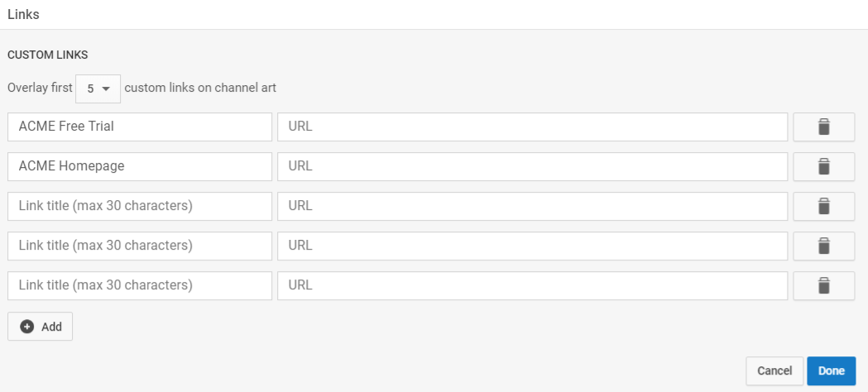Delete the ACME Homepage link row
This screenshot has height=392, width=868.
pyautogui.click(x=823, y=166)
